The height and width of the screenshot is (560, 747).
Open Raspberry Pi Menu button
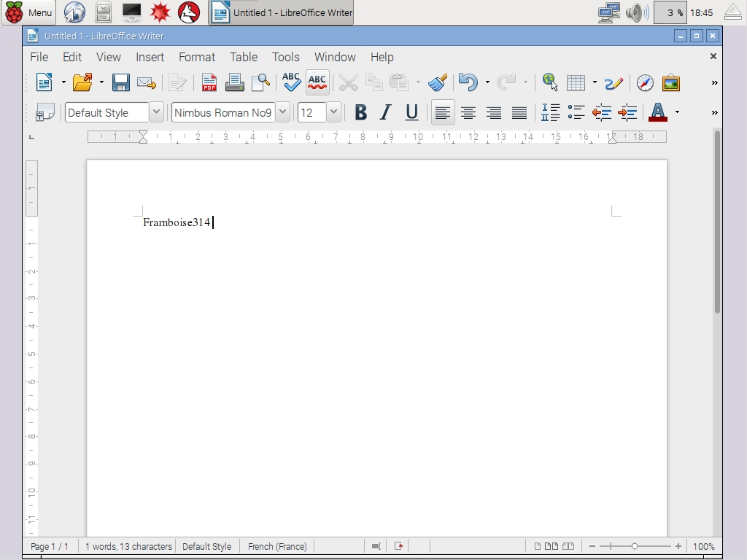pyautogui.click(x=28, y=12)
